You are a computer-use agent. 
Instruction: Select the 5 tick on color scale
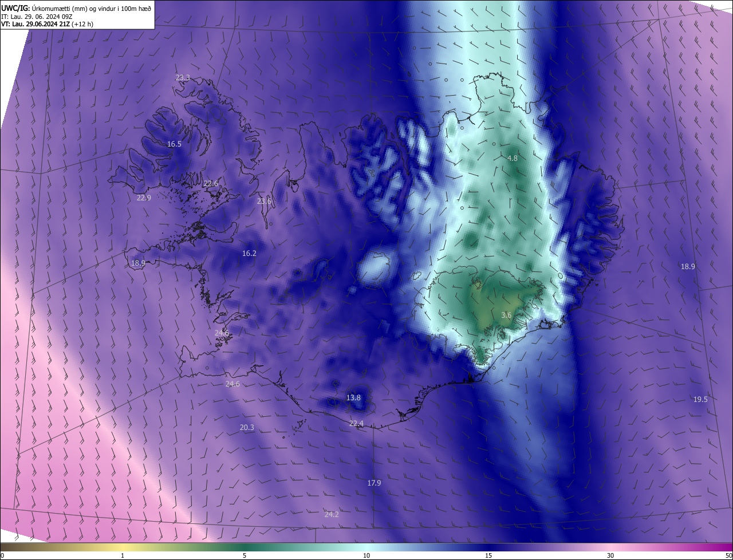pos(245,555)
